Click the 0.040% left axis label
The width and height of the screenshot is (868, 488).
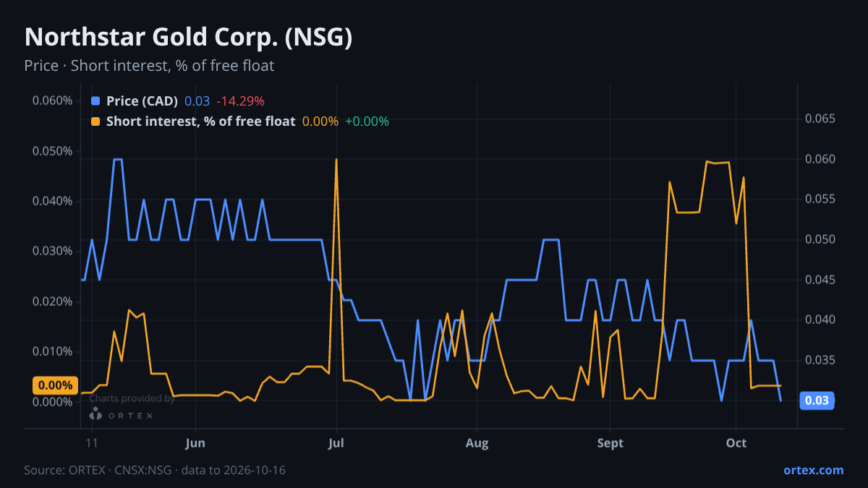(52, 201)
